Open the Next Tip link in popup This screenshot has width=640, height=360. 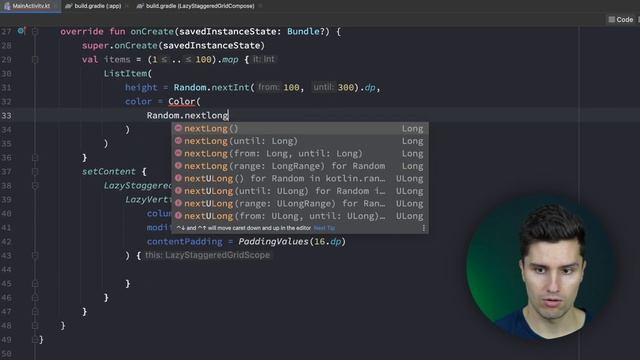[x=324, y=228]
